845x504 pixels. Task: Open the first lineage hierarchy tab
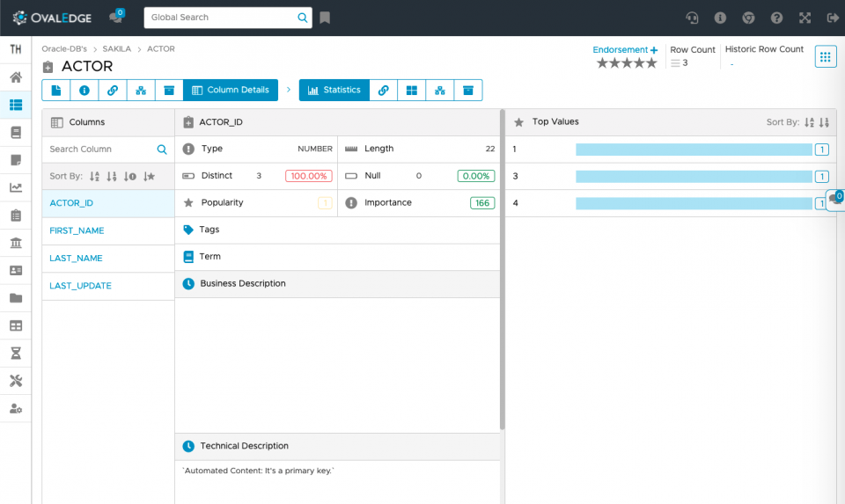pos(141,90)
